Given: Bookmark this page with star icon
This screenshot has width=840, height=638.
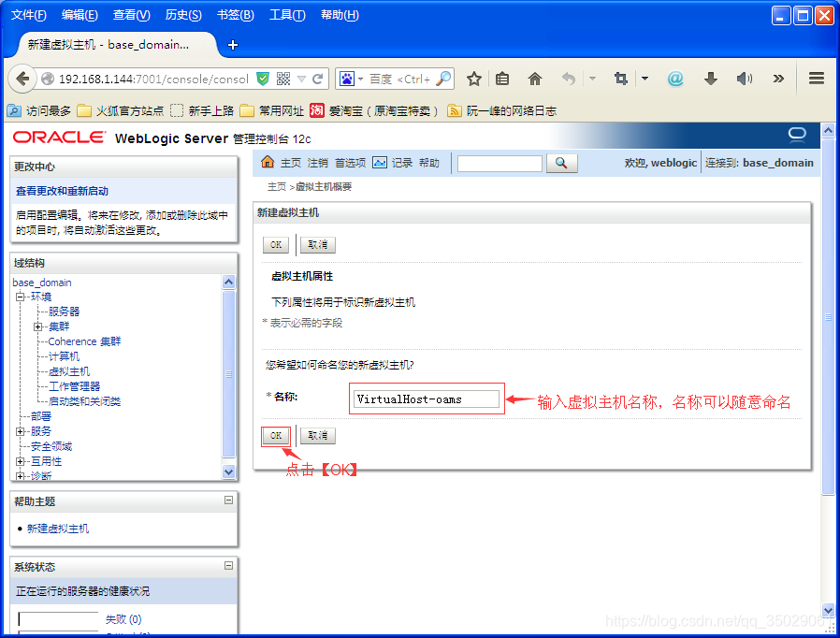Looking at the screenshot, I should tap(473, 79).
